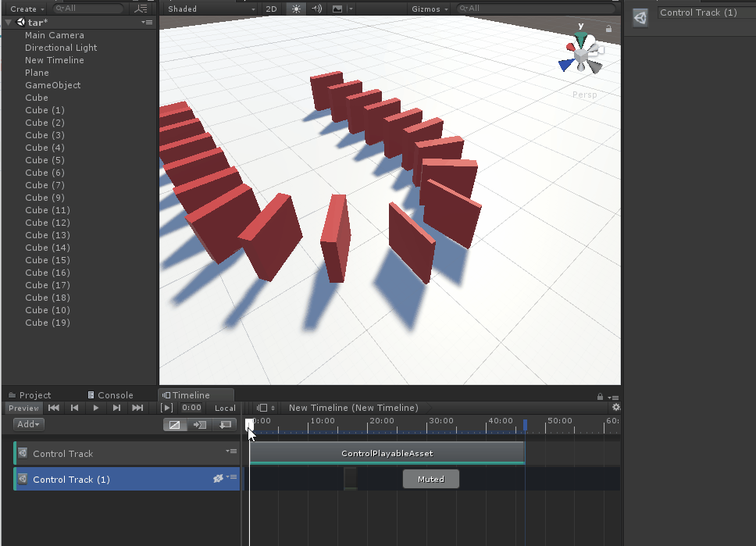Open Timeline settings gear
The width and height of the screenshot is (756, 546).
[x=615, y=408]
